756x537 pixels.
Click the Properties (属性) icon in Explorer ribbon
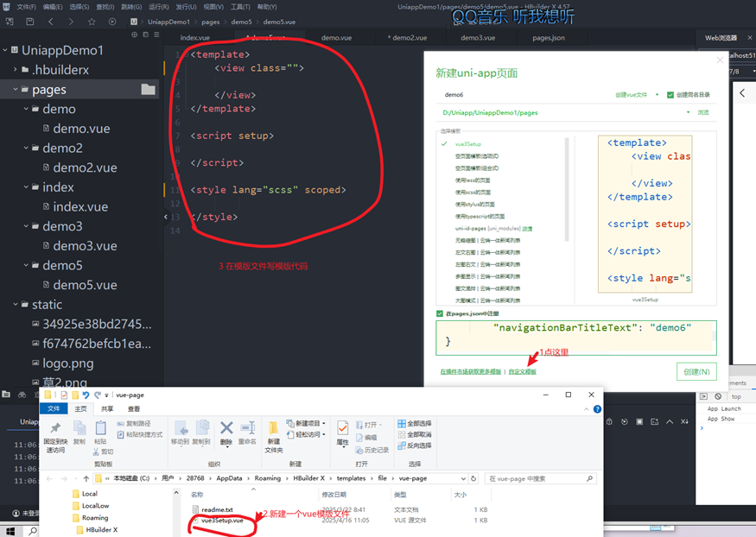point(343,428)
